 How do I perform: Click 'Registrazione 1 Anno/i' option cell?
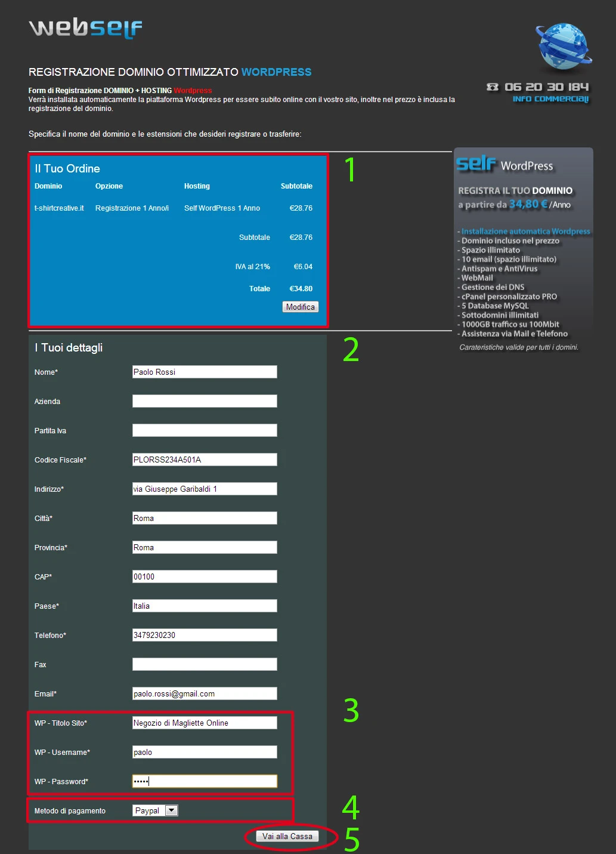(x=132, y=208)
